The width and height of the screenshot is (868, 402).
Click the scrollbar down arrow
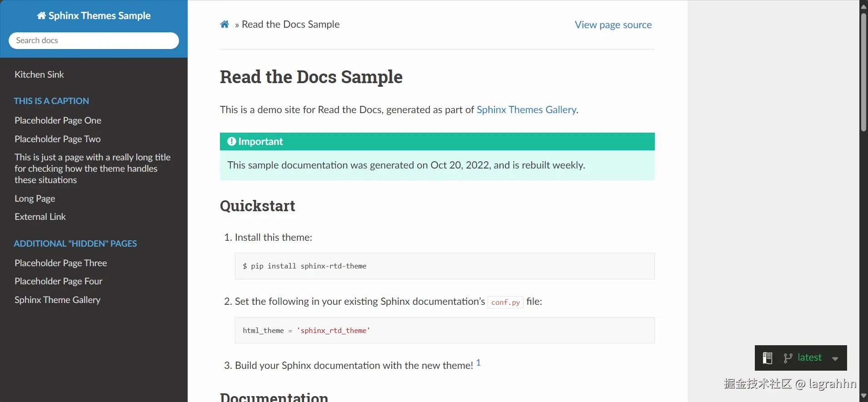(x=863, y=396)
